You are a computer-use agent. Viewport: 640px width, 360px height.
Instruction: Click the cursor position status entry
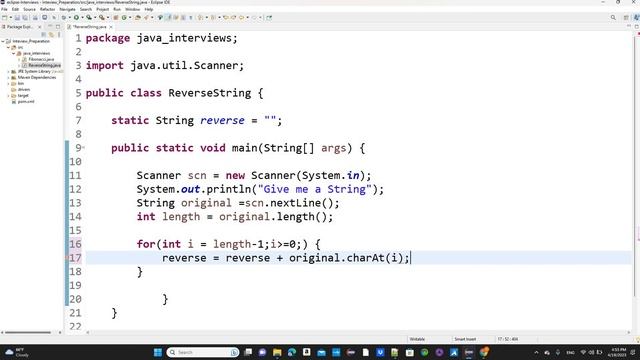tap(508, 339)
